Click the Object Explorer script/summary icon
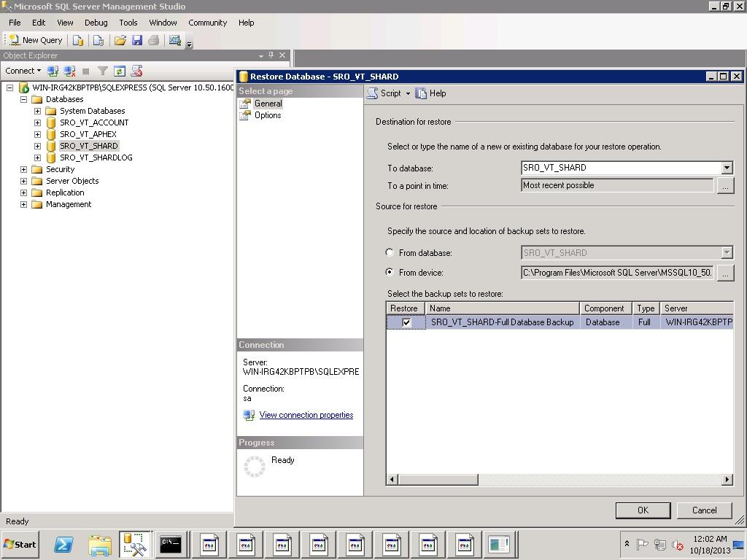Image resolution: width=747 pixels, height=560 pixels. tap(136, 71)
